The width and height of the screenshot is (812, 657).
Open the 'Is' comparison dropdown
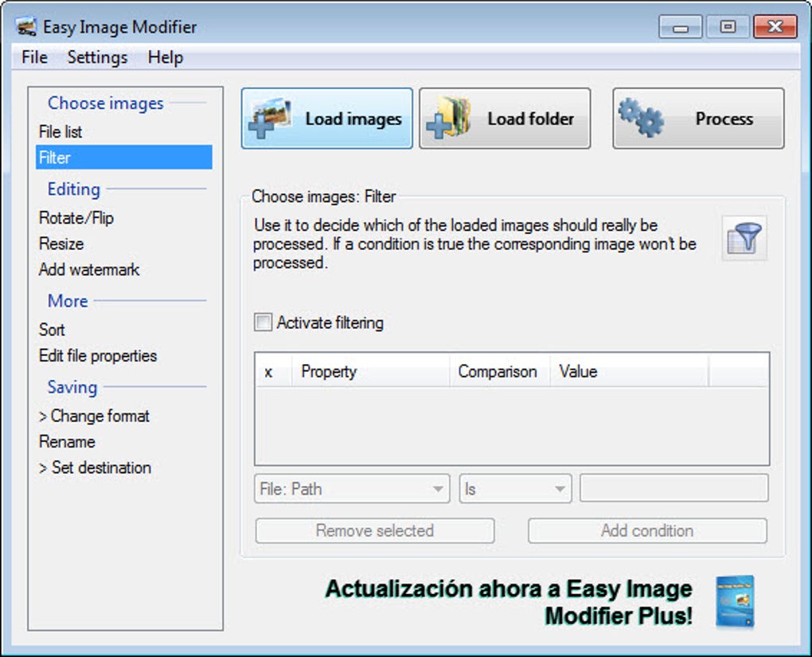click(515, 489)
